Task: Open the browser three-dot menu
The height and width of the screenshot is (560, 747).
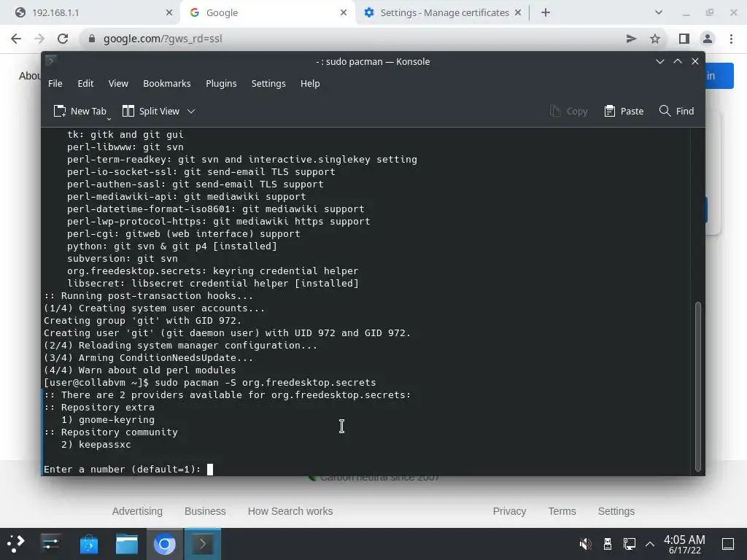Action: pyautogui.click(x=731, y=39)
